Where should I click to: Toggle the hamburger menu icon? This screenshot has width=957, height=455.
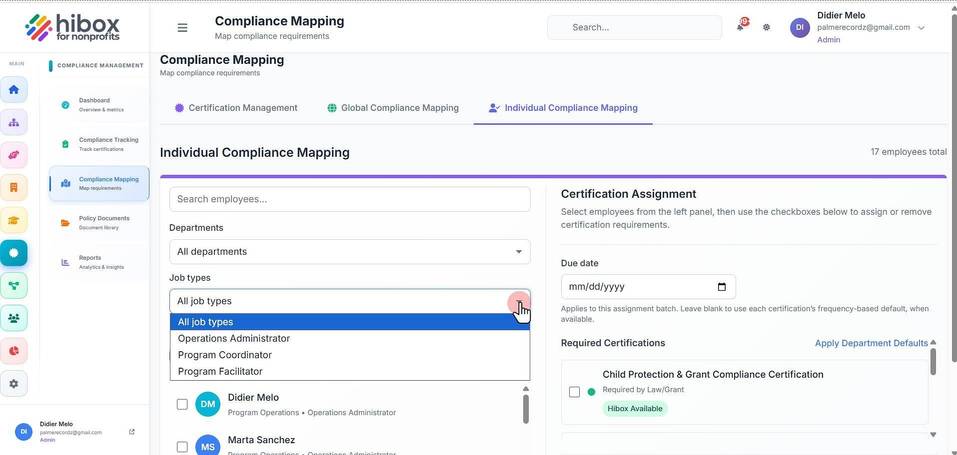(182, 27)
